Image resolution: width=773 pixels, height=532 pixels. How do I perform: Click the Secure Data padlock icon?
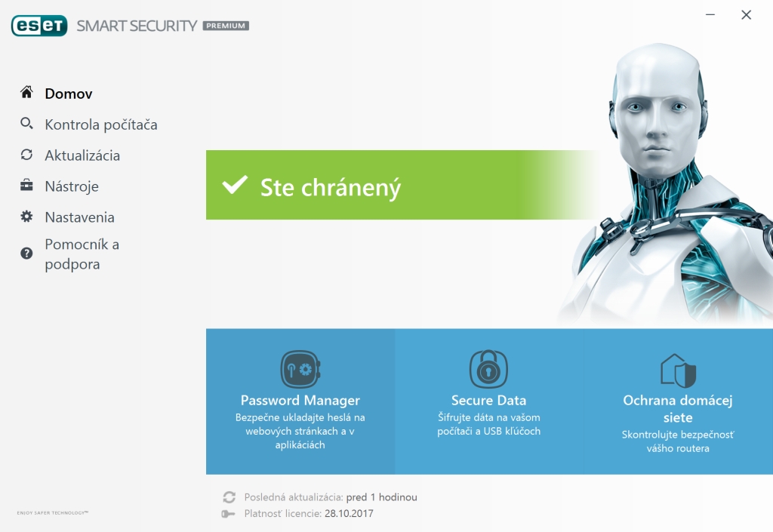488,370
